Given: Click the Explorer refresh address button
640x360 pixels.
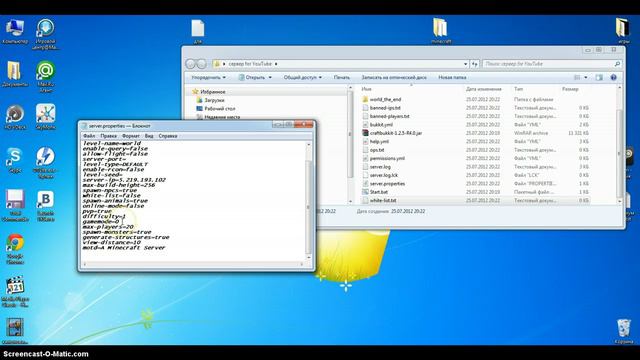Looking at the screenshot, I should [474, 64].
